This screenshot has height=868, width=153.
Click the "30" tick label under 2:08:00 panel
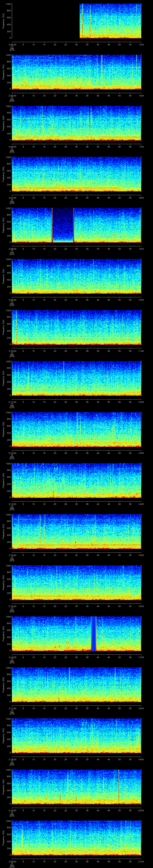pos(77,249)
